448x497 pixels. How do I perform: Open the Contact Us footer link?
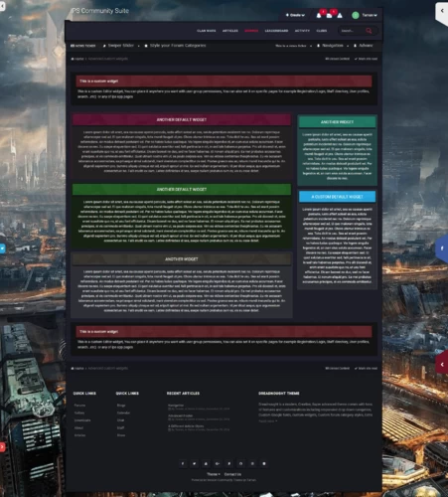232,474
